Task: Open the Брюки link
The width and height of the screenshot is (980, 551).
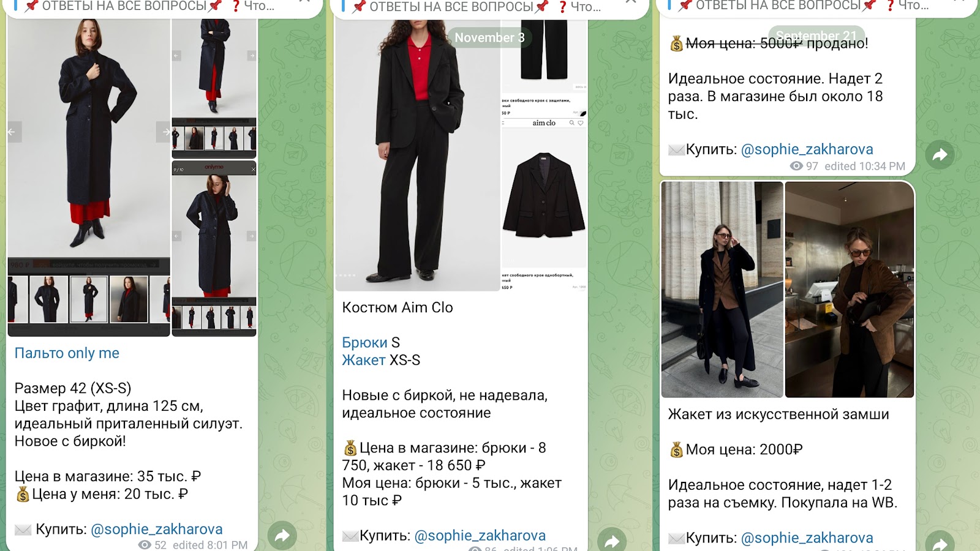Action: point(364,342)
